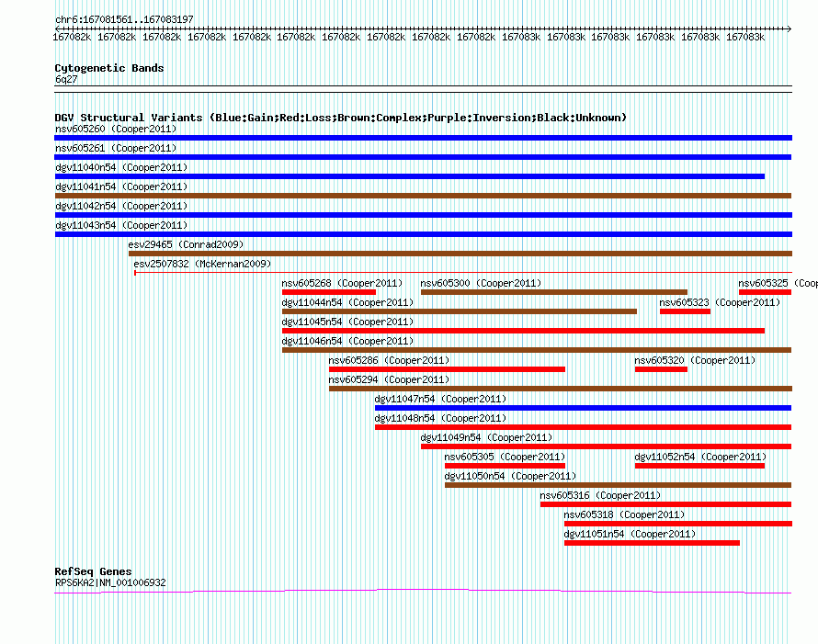
Task: Select the thin red line of esv2507832
Action: point(463,273)
